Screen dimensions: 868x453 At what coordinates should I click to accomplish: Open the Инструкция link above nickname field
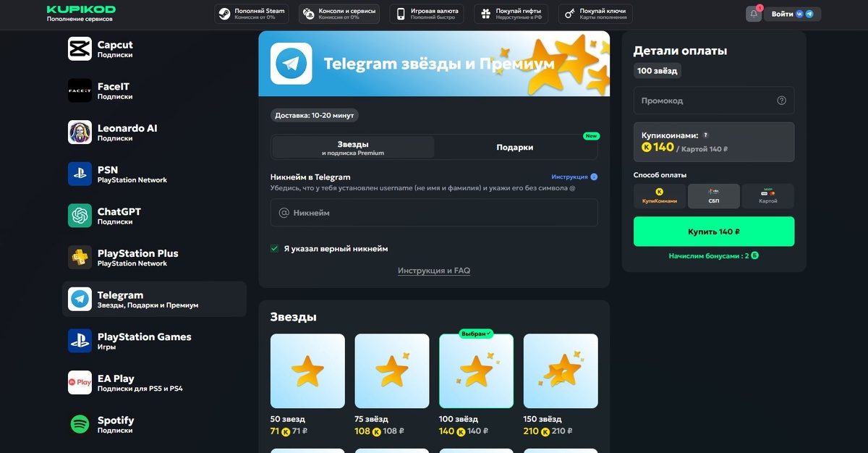[569, 177]
